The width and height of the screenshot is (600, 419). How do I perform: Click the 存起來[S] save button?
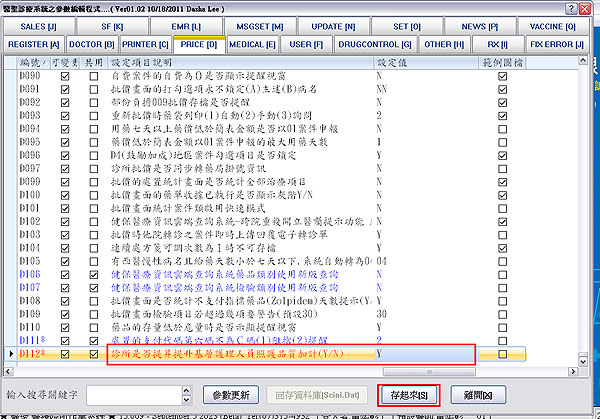click(x=411, y=394)
